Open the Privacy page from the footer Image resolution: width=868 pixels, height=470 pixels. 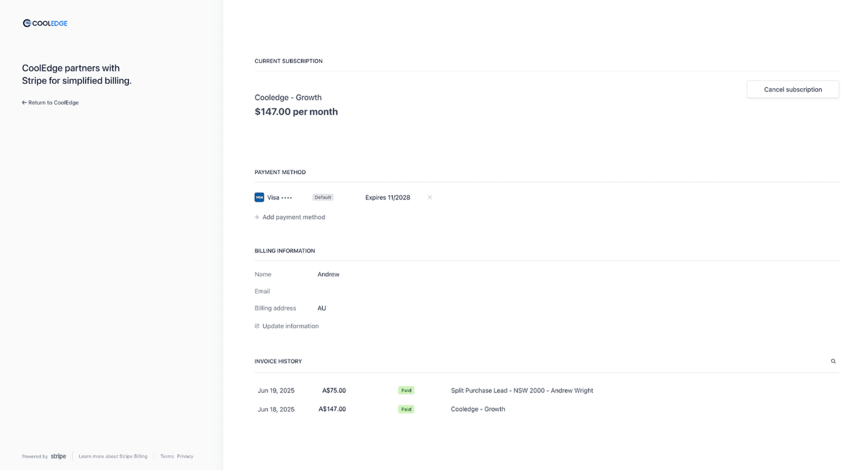[x=185, y=456]
